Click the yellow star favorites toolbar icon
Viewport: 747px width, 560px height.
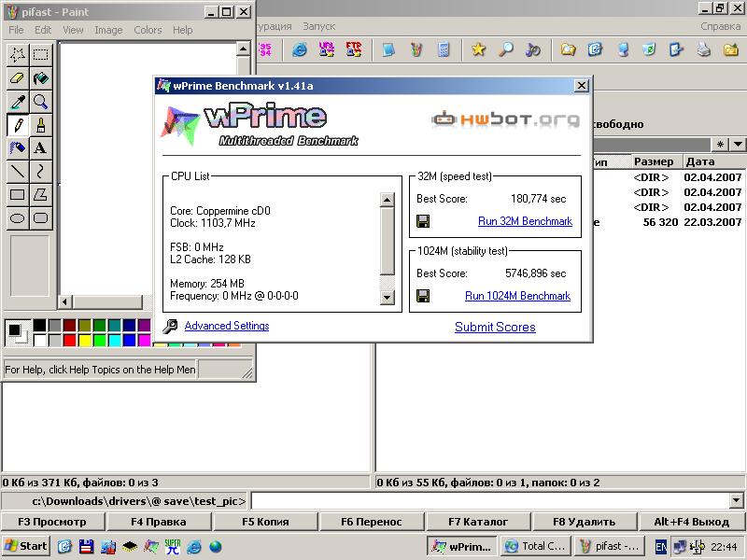[x=478, y=49]
